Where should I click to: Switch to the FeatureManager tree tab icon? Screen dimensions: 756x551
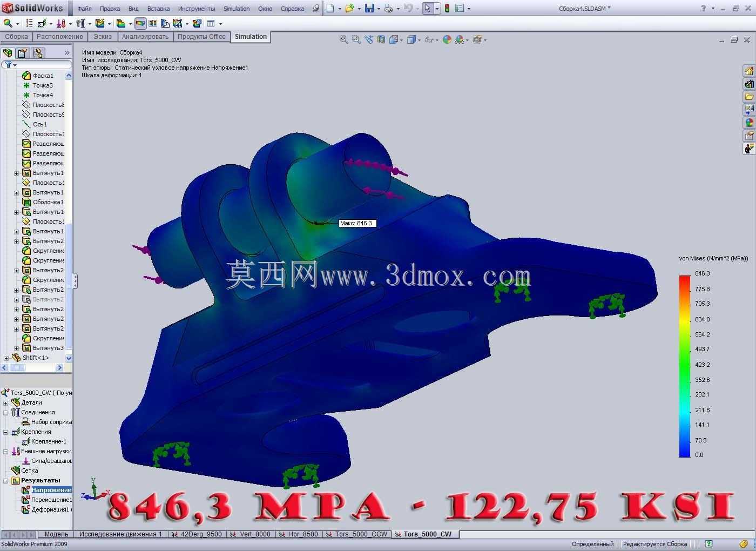8,52
